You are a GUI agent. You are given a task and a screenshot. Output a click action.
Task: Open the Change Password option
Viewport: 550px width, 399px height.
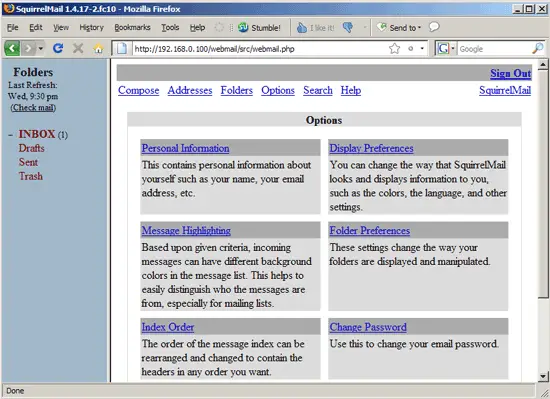pos(368,327)
